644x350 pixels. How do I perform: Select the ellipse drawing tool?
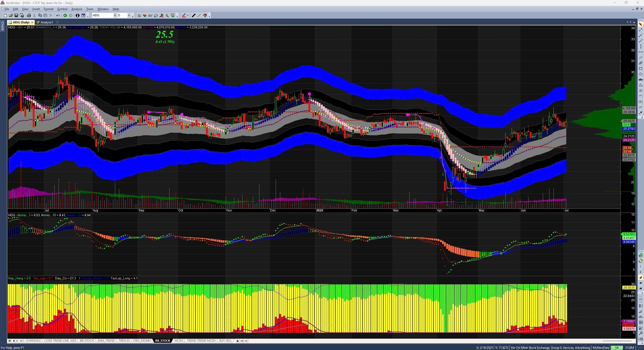coord(640,74)
